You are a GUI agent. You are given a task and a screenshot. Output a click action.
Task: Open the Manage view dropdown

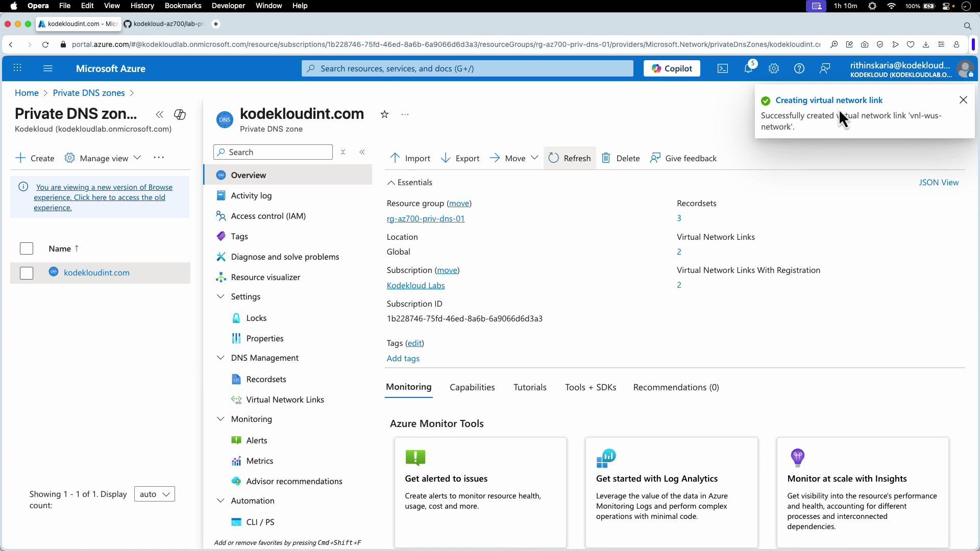103,158
